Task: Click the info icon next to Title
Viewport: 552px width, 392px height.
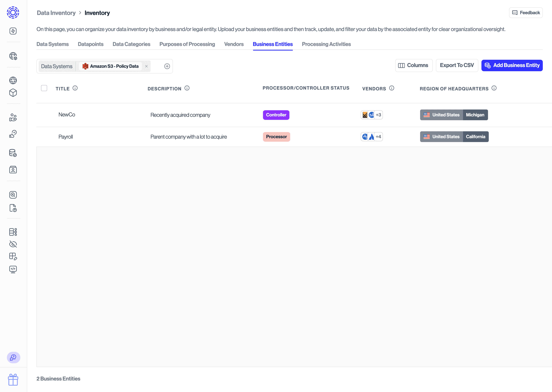Action: 75,88
